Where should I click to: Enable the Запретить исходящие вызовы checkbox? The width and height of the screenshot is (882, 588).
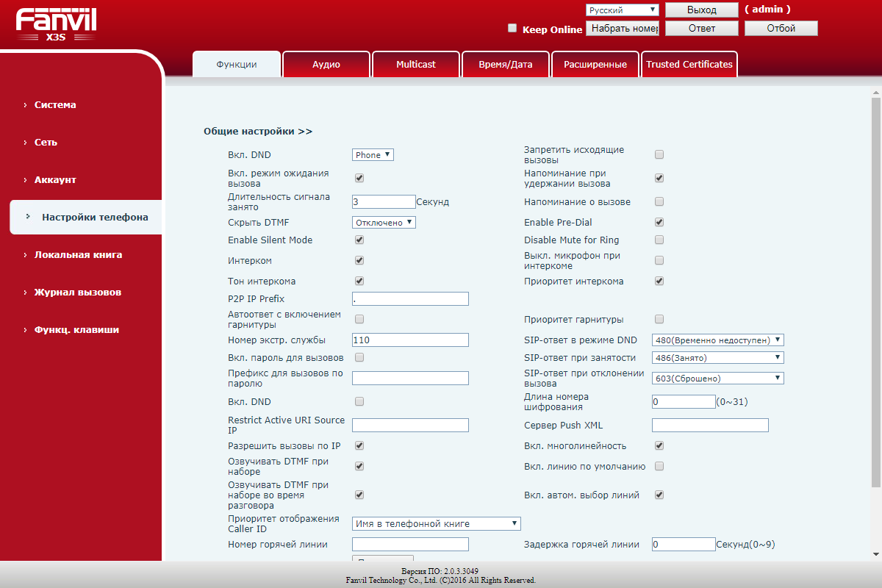(x=659, y=154)
